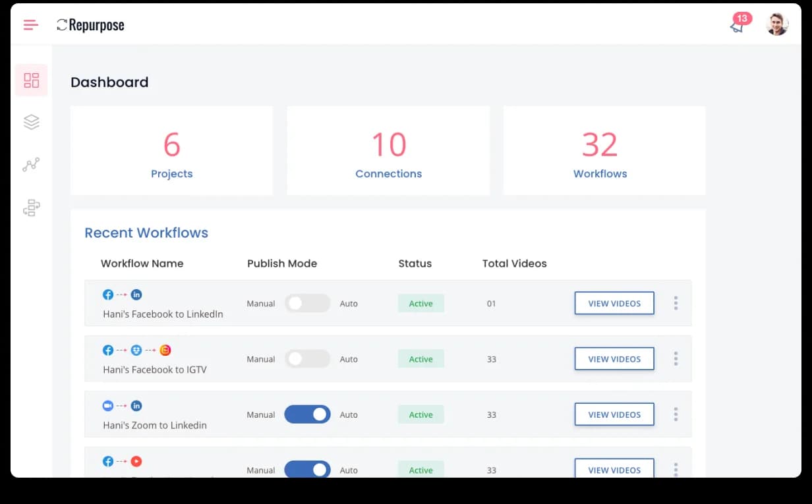Viewport: 812px width, 504px height.
Task: Open the notifications bell with 13 badge
Action: (739, 24)
